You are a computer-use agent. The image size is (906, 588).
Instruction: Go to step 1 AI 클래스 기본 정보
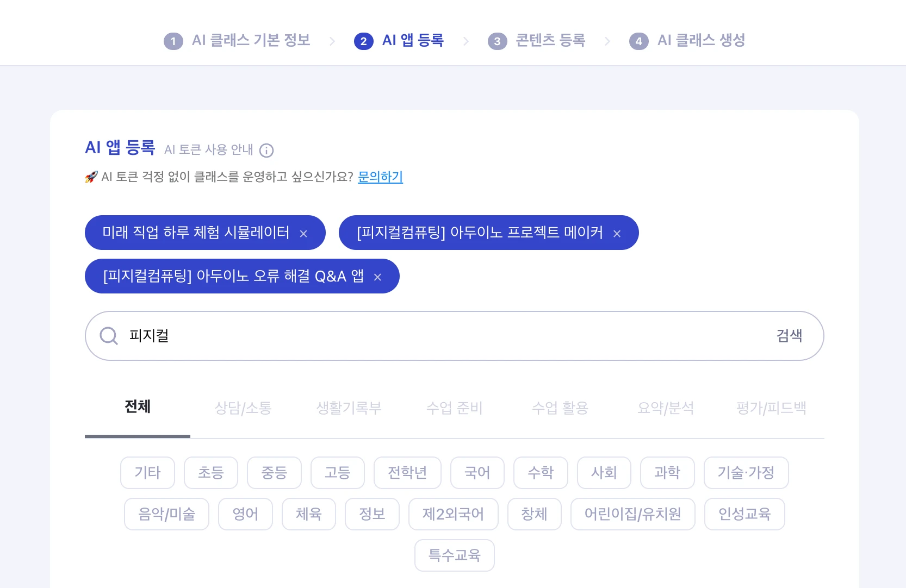pos(237,41)
